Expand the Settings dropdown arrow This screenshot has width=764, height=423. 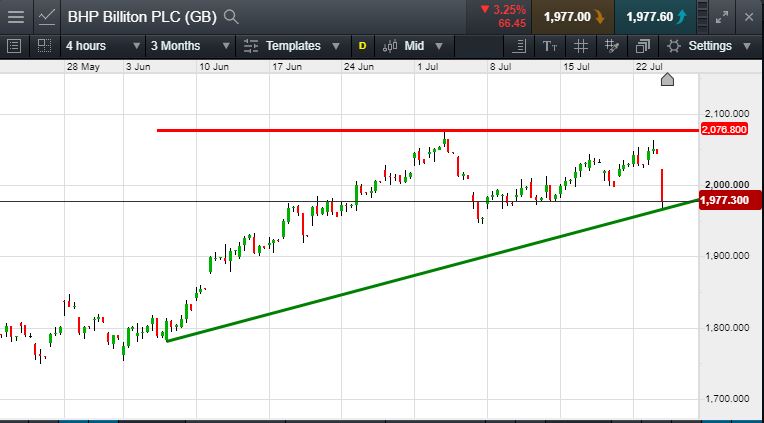point(747,46)
